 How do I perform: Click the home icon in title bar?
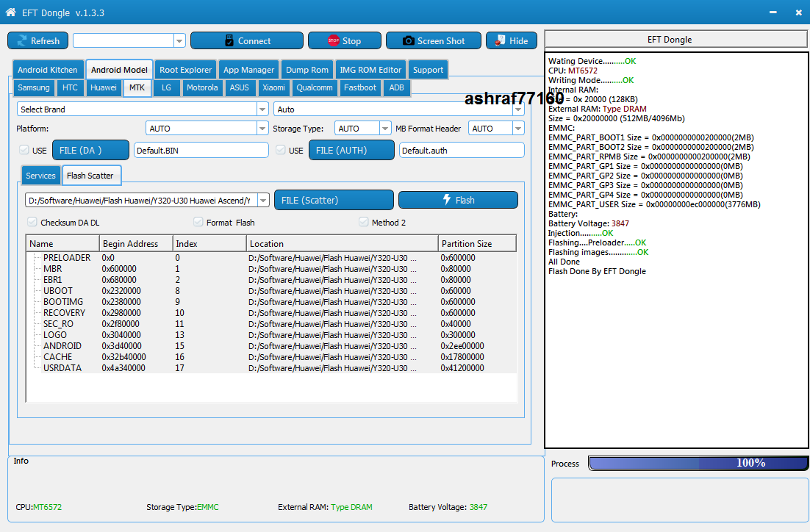click(x=11, y=12)
